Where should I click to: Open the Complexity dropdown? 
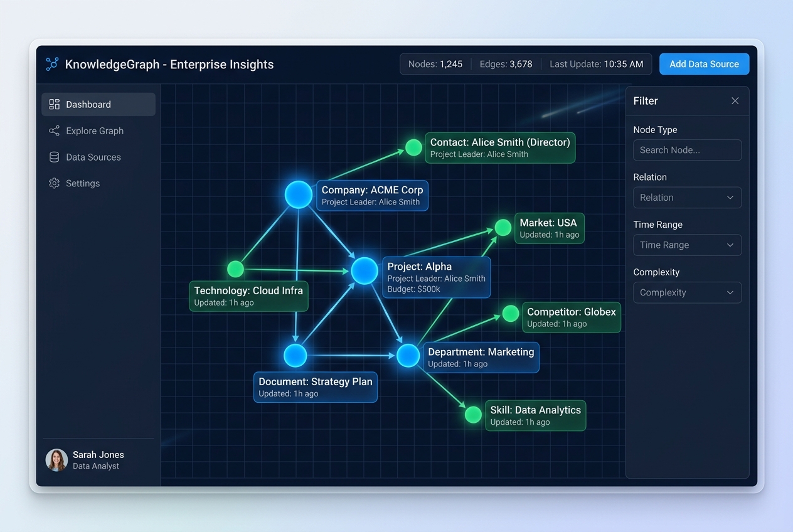[688, 293]
